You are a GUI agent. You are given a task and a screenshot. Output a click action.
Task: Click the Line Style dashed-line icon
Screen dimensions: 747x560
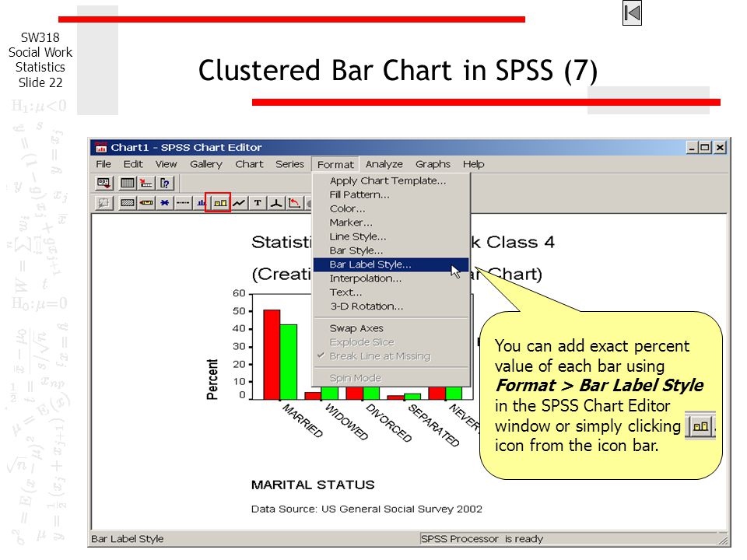[183, 203]
